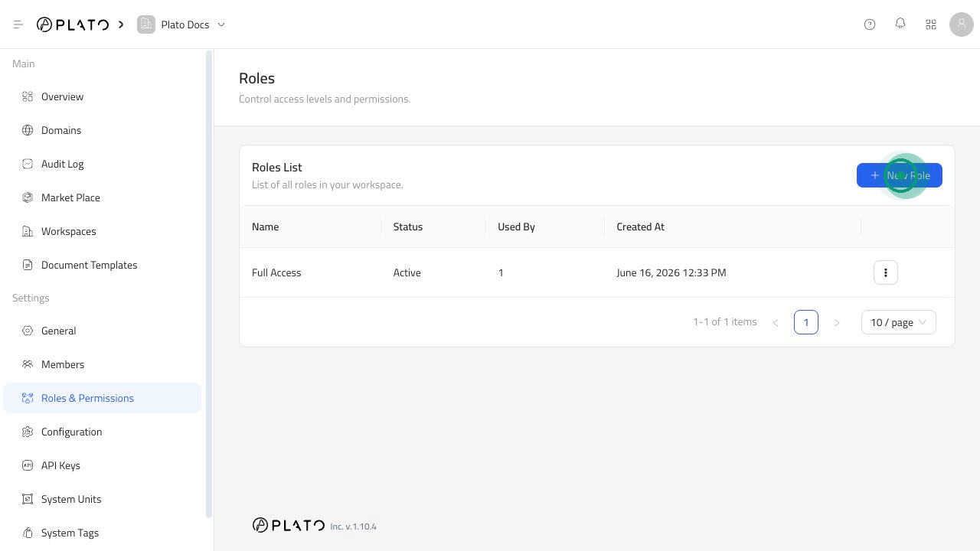
Task: Click the sidebar vertical scrollbar
Action: click(209, 285)
